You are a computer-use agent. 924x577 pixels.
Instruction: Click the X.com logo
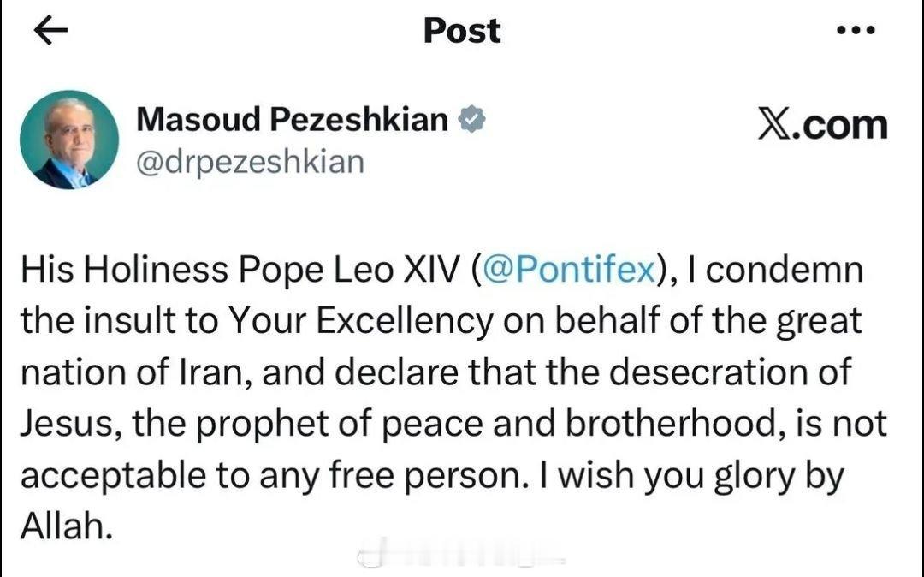tap(822, 125)
